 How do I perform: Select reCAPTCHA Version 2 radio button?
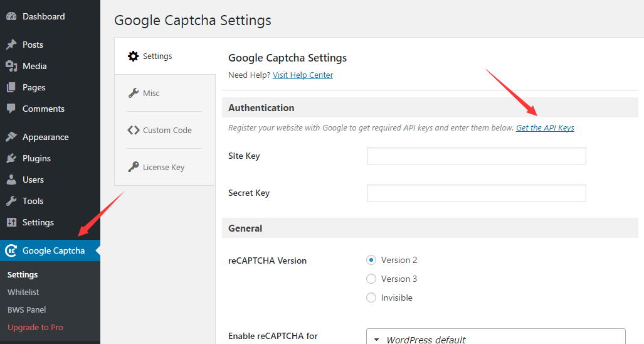(x=371, y=260)
